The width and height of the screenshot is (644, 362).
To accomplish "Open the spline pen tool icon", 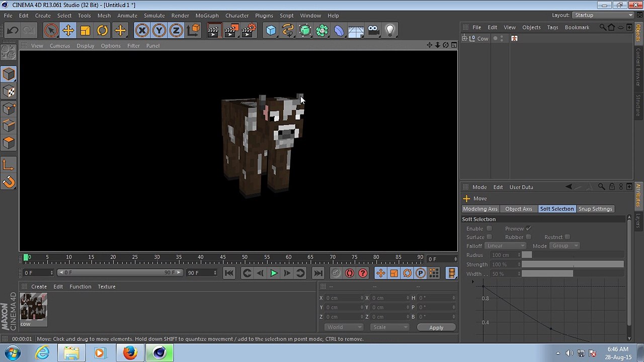I will [288, 31].
